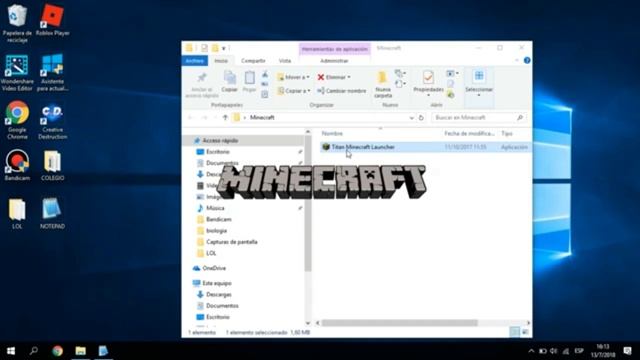
Task: Switch to details view icon in status bar
Action: coord(515,332)
